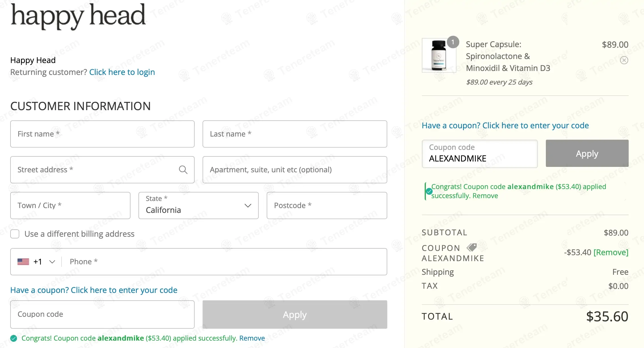Click the US flag icon in phone field
Image resolution: width=644 pixels, height=348 pixels.
coord(23,262)
